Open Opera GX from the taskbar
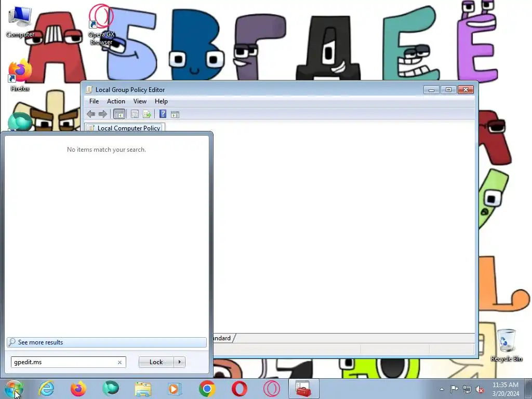Screen dimensions: 532x399 coord(271,389)
